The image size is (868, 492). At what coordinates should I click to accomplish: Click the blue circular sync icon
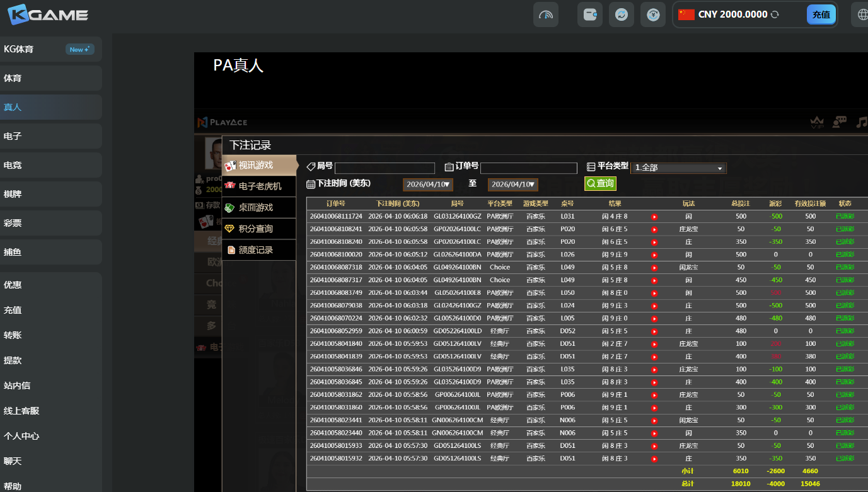click(622, 14)
